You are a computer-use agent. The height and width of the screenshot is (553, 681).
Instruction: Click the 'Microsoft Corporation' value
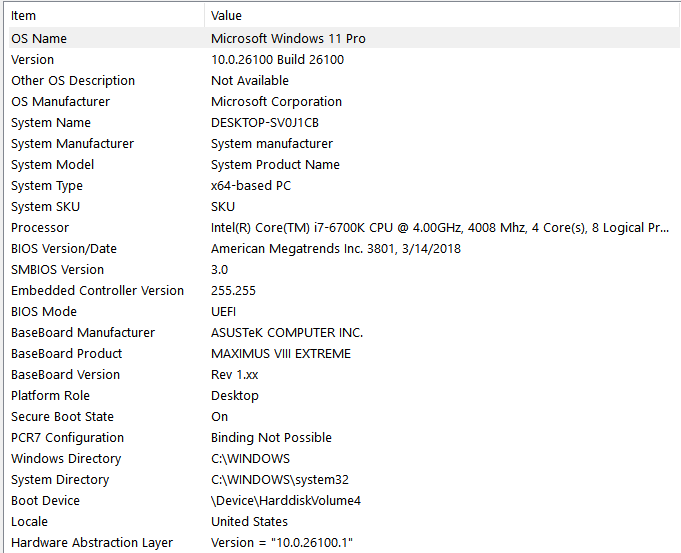(276, 102)
